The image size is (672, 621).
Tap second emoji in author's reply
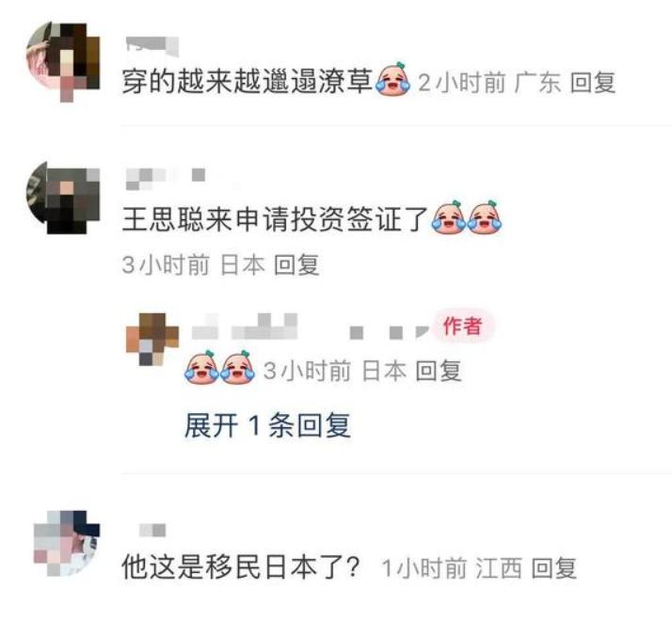[237, 367]
